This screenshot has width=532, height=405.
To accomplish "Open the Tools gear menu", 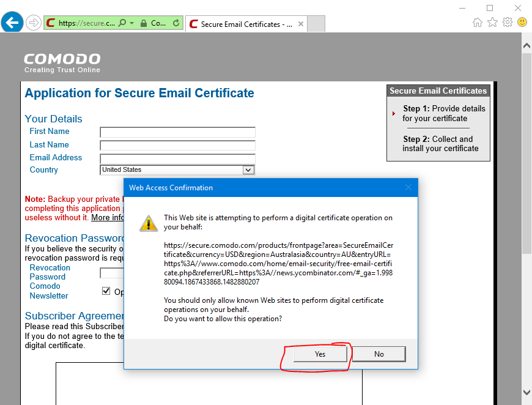I will [507, 23].
